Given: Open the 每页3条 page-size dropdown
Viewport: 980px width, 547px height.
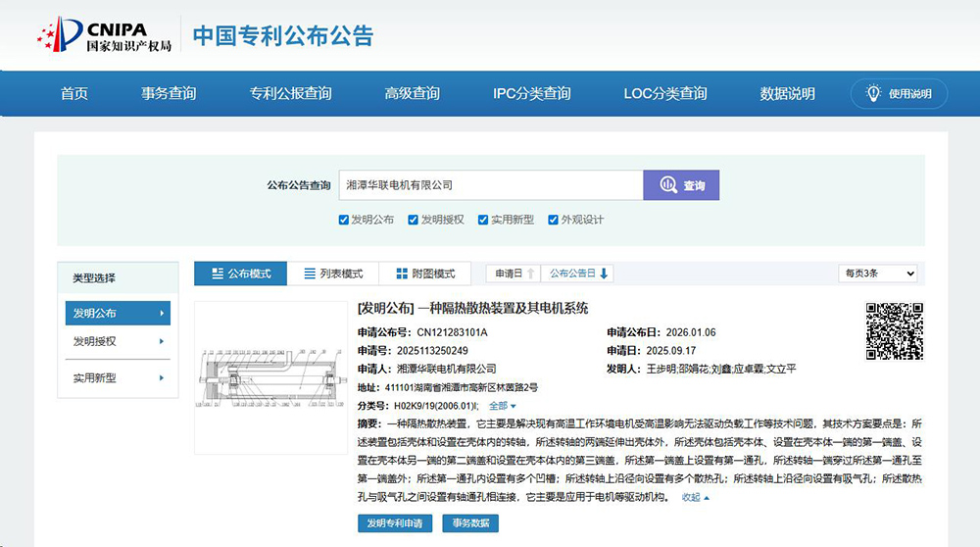Looking at the screenshot, I should 879,273.
